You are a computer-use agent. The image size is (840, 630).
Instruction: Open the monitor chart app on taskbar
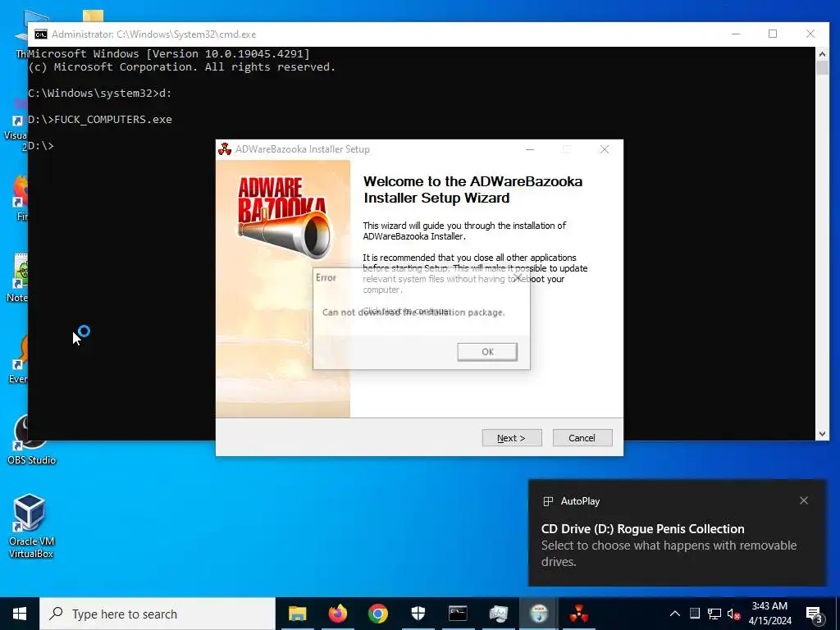[498, 614]
